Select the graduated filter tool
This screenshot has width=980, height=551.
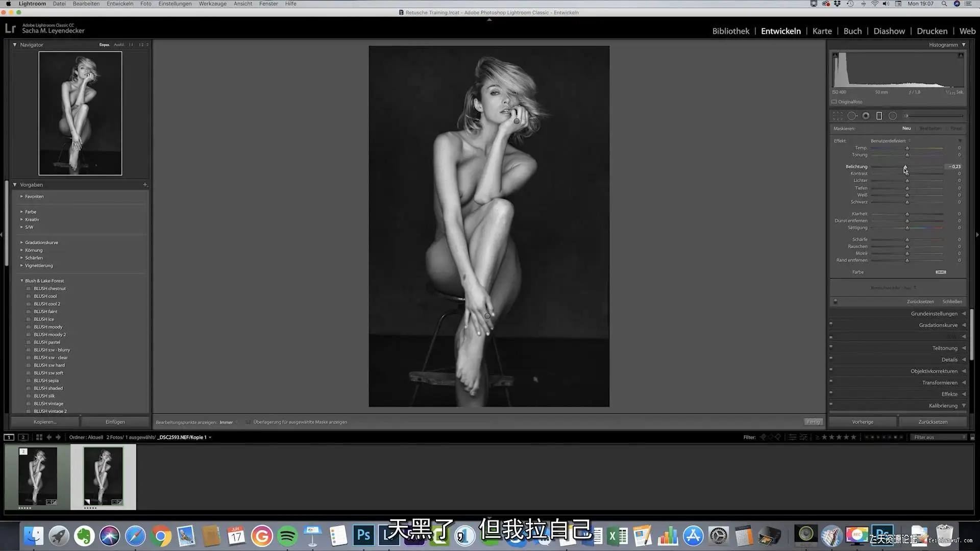[x=879, y=116]
